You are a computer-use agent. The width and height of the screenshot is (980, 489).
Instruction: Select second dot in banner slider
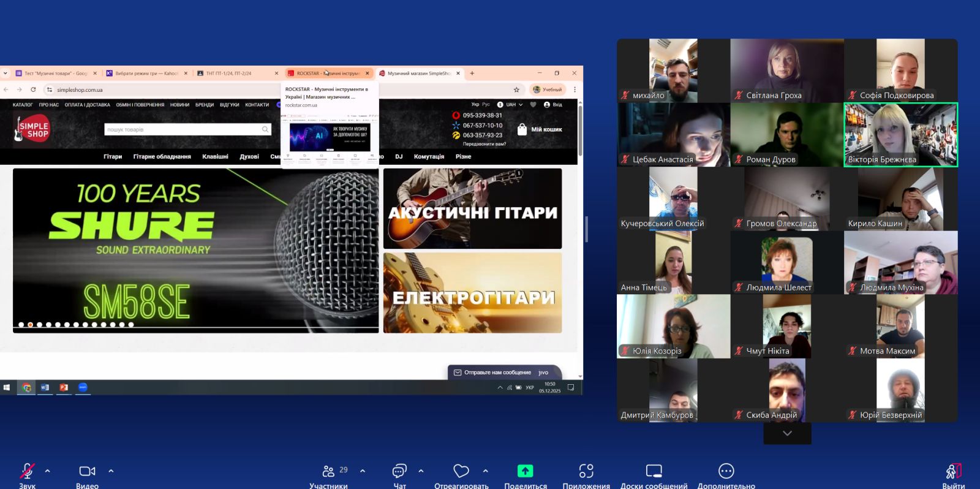(30, 325)
